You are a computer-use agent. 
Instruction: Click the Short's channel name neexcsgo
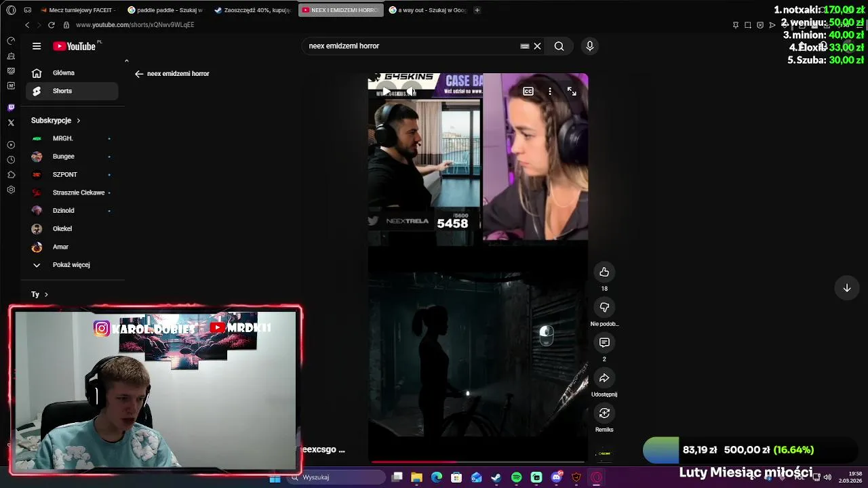323,449
